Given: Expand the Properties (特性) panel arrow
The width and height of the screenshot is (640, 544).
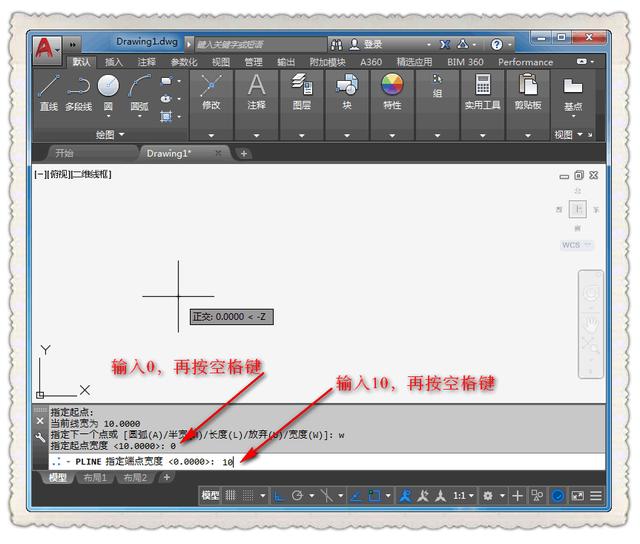Looking at the screenshot, I should (392, 135).
